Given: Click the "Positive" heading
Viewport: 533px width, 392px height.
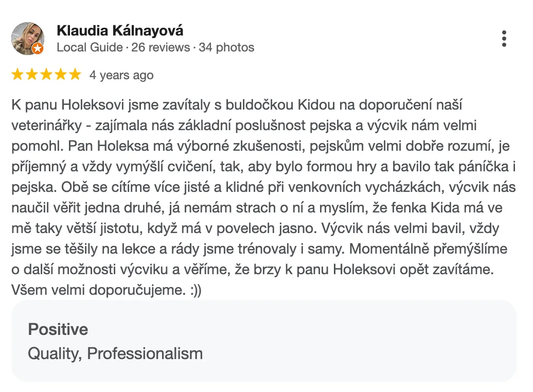Looking at the screenshot, I should [x=58, y=329].
